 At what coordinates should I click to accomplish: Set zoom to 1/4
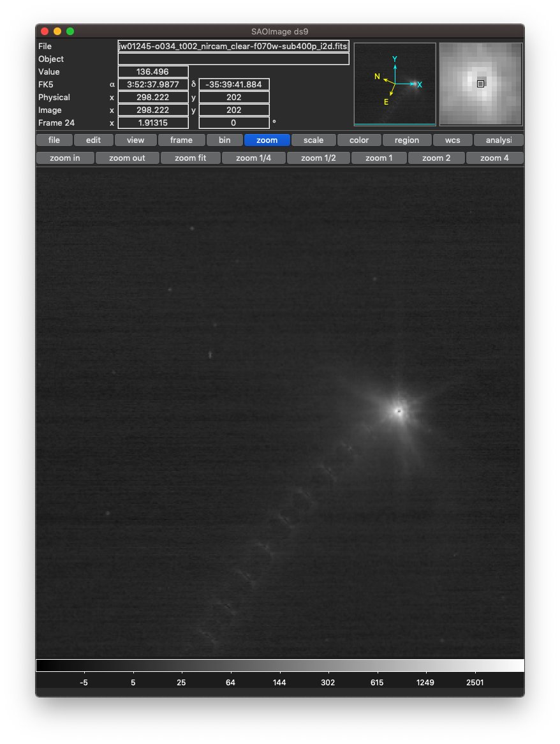[253, 158]
